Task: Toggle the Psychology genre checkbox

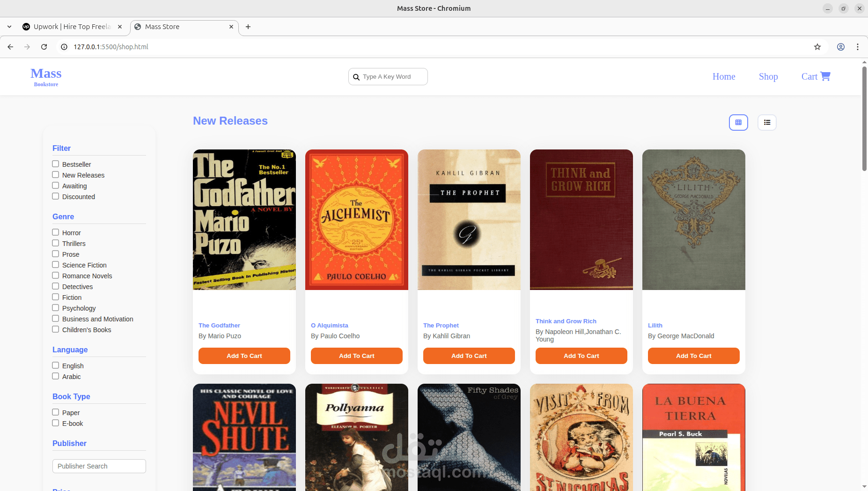Action: 55,308
